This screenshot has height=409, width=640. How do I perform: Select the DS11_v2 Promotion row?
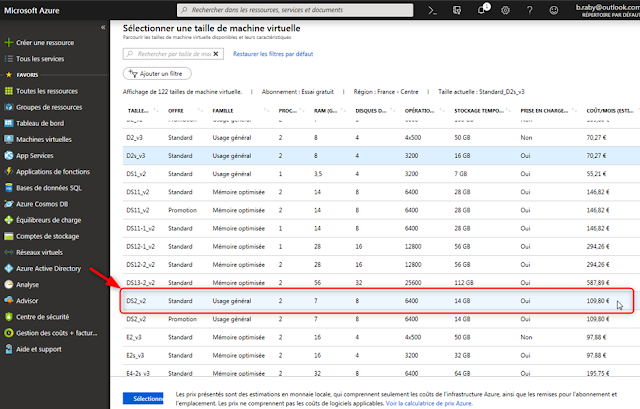[381, 210]
